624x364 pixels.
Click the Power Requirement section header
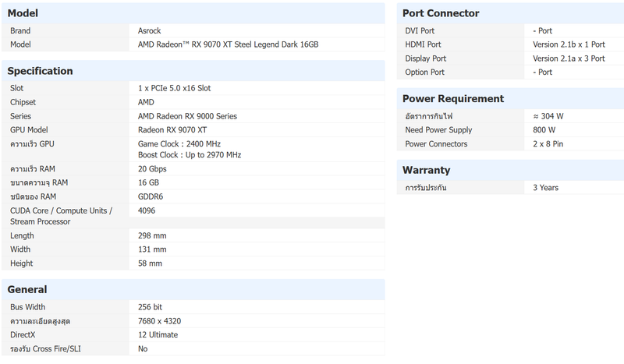453,99
